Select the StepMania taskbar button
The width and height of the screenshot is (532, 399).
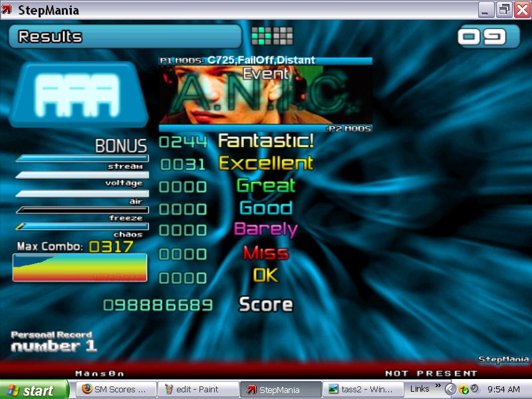click(x=281, y=389)
